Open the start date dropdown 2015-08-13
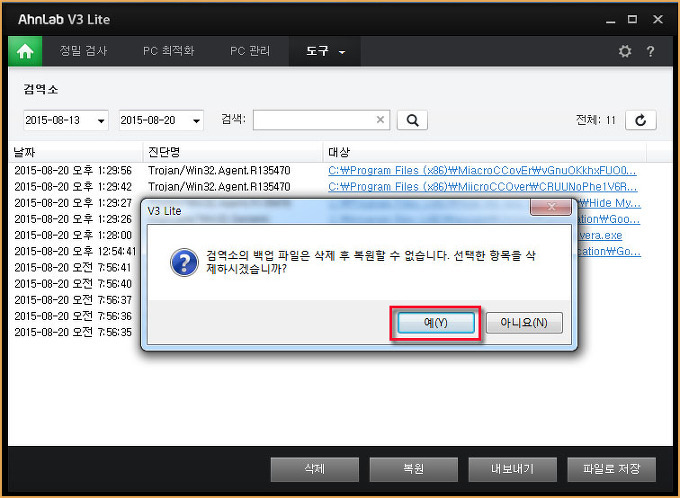Screen dimensions: 680x498 click(x=101, y=121)
